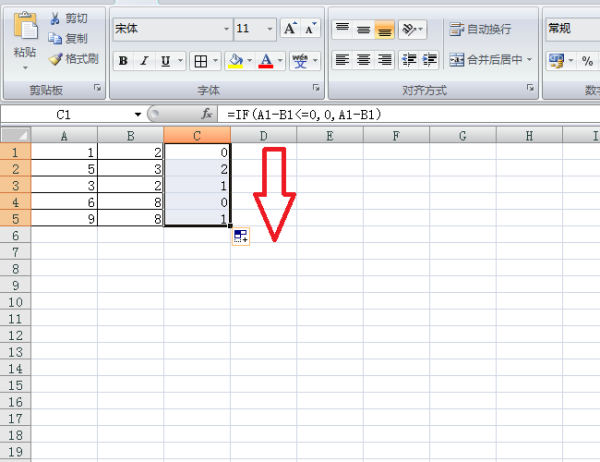Viewport: 600px width, 462px height.
Task: Toggle Bold formatting
Action: (x=123, y=60)
